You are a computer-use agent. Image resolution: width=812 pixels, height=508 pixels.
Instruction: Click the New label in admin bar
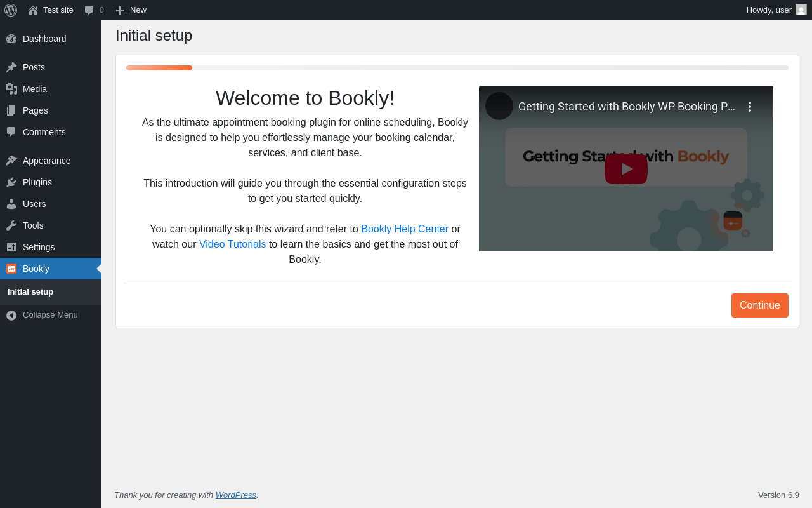click(x=138, y=10)
